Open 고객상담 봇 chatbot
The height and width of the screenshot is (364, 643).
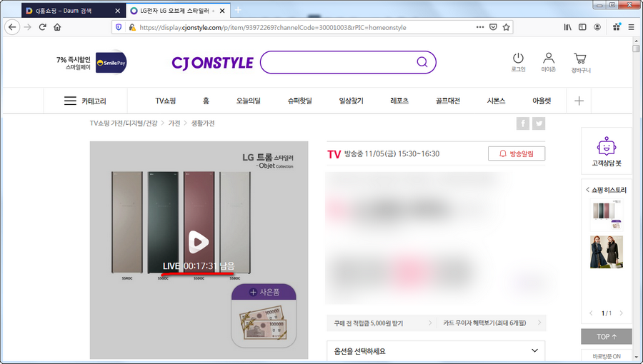coord(607,151)
